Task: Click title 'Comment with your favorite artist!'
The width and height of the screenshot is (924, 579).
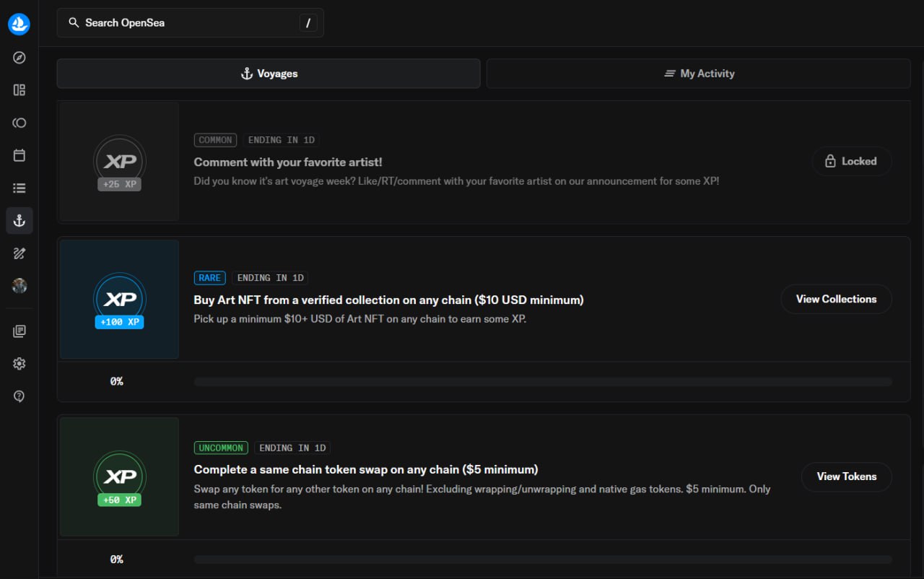Action: pyautogui.click(x=288, y=162)
